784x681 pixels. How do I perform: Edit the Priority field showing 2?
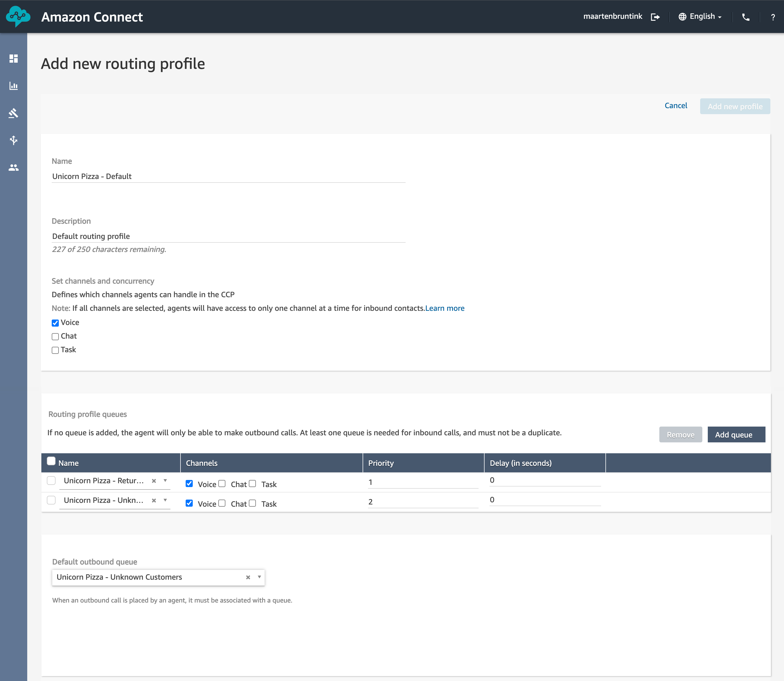click(423, 502)
